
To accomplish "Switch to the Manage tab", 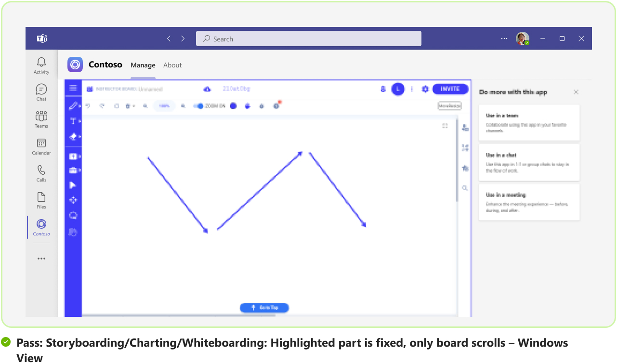I will [x=143, y=65].
